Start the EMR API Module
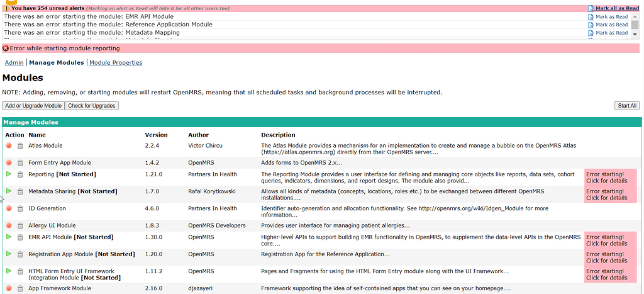The height and width of the screenshot is (294, 644). click(x=9, y=237)
